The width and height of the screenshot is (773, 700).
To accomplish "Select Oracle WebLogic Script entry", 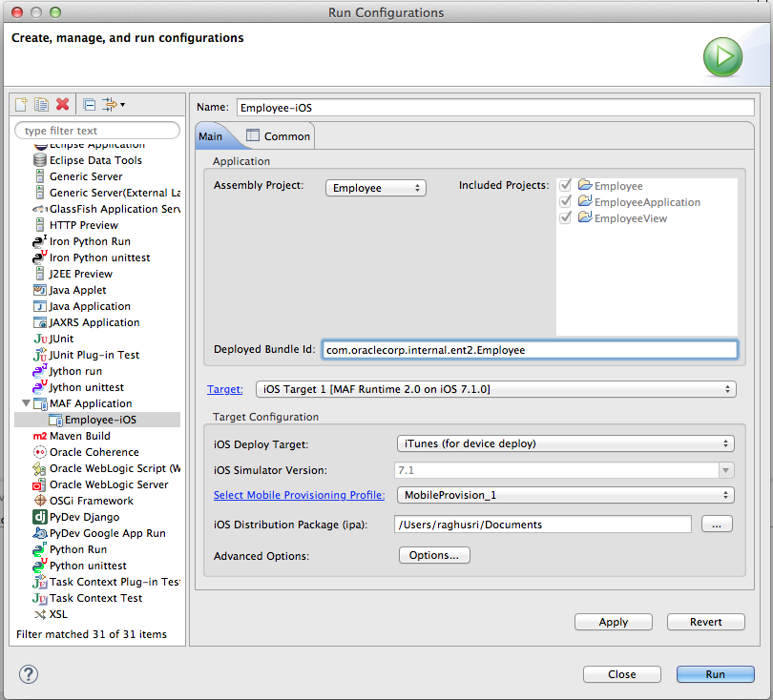I will [115, 468].
